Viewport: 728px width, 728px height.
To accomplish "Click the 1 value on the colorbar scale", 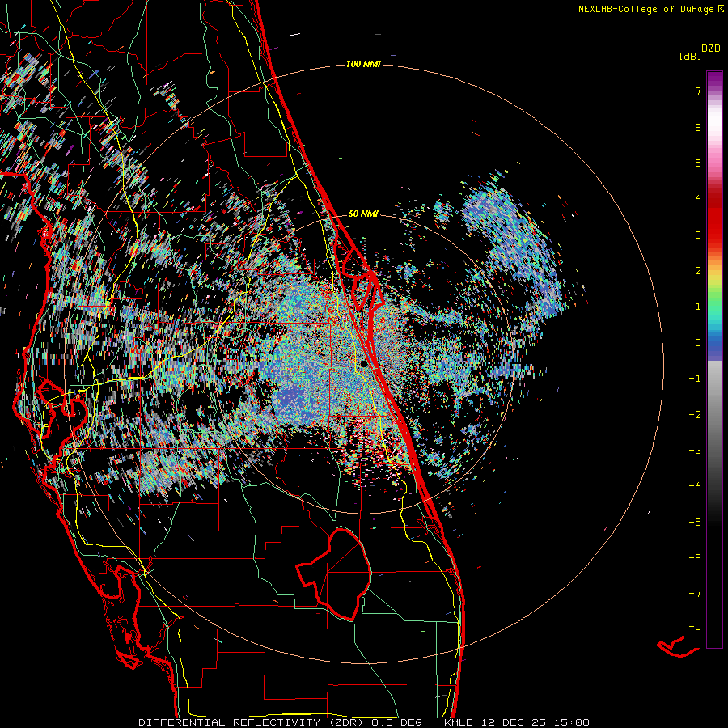I will tap(698, 307).
